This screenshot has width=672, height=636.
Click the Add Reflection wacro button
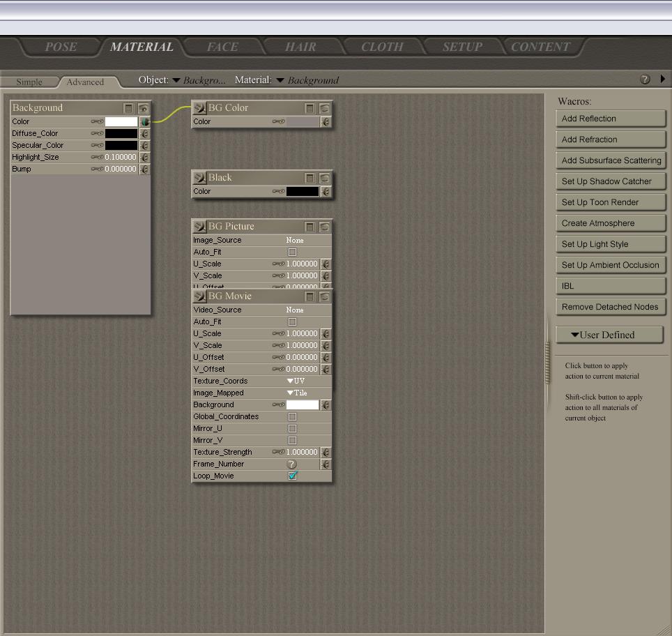point(610,119)
